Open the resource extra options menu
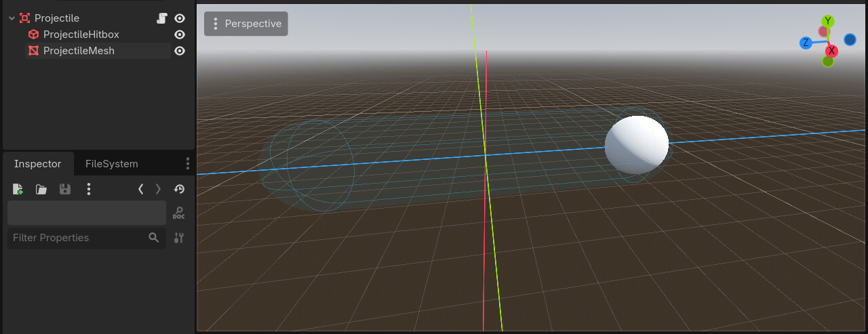 coord(89,190)
